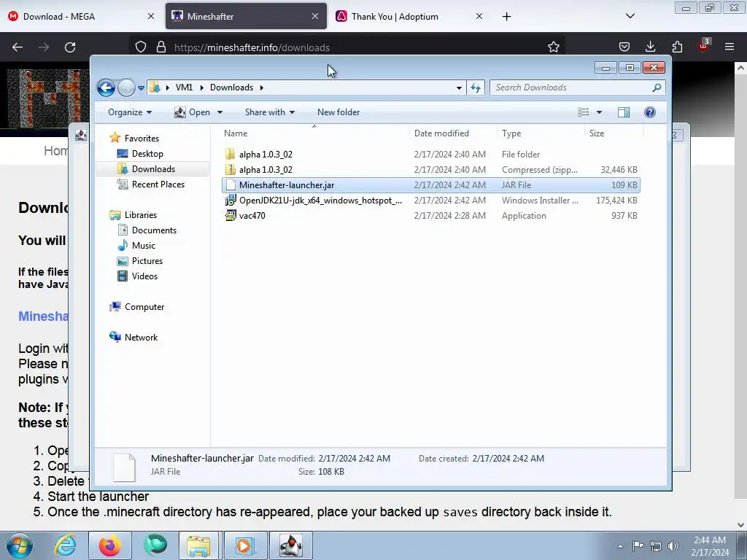
Task: Open a new browser tab
Action: tap(506, 17)
